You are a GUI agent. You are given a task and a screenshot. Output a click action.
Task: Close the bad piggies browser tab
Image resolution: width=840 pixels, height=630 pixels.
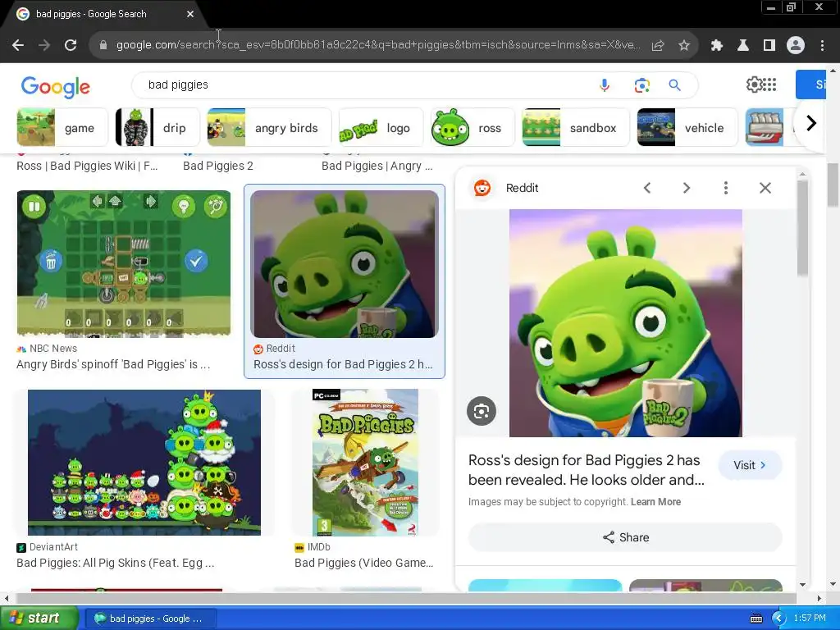190,14
